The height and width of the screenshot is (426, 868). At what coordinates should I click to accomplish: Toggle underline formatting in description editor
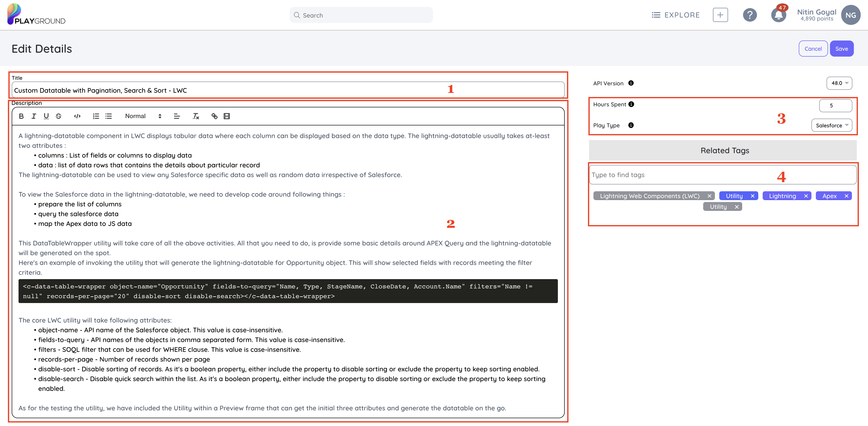pyautogui.click(x=46, y=116)
